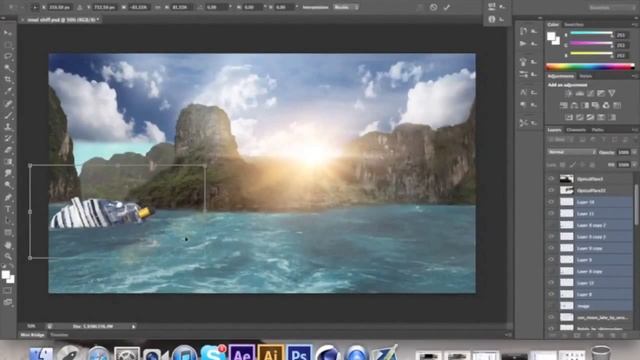640x360 pixels.
Task: Add a Hue/Saturation adjustment
Action: (x=564, y=105)
